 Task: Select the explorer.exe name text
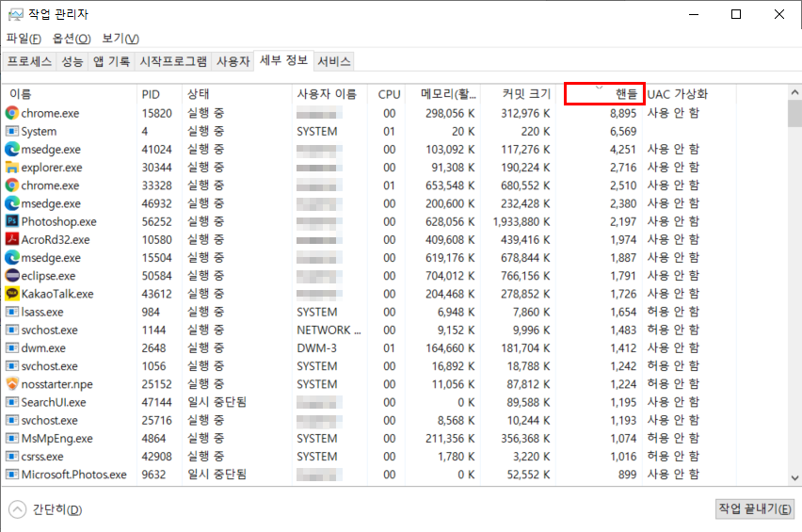tap(52, 168)
